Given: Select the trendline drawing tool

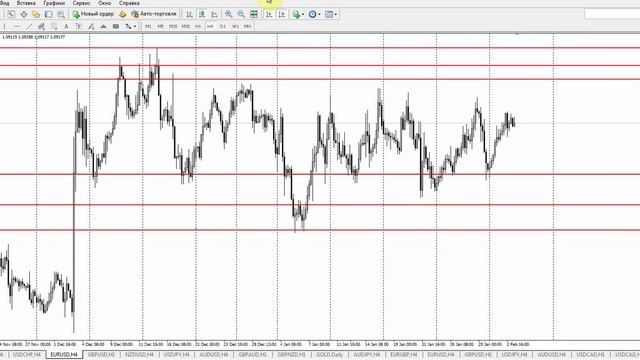Looking at the screenshot, I should click(29, 26).
